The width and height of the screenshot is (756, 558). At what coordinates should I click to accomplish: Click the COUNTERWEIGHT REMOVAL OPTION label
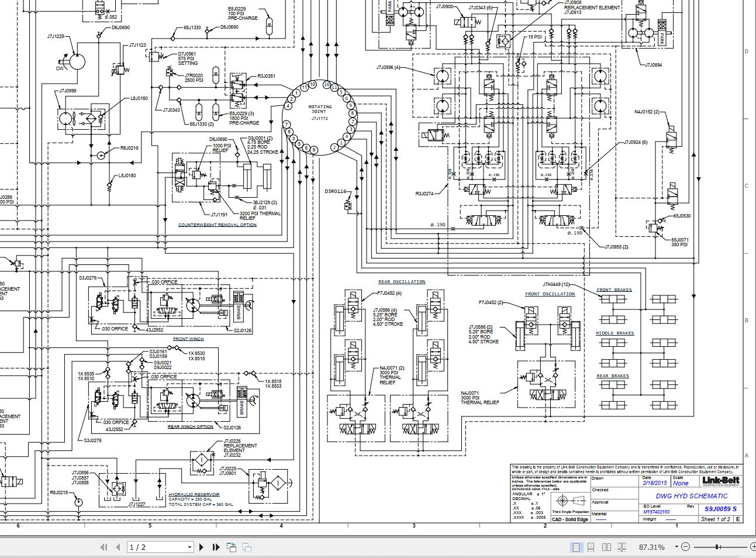[x=217, y=225]
